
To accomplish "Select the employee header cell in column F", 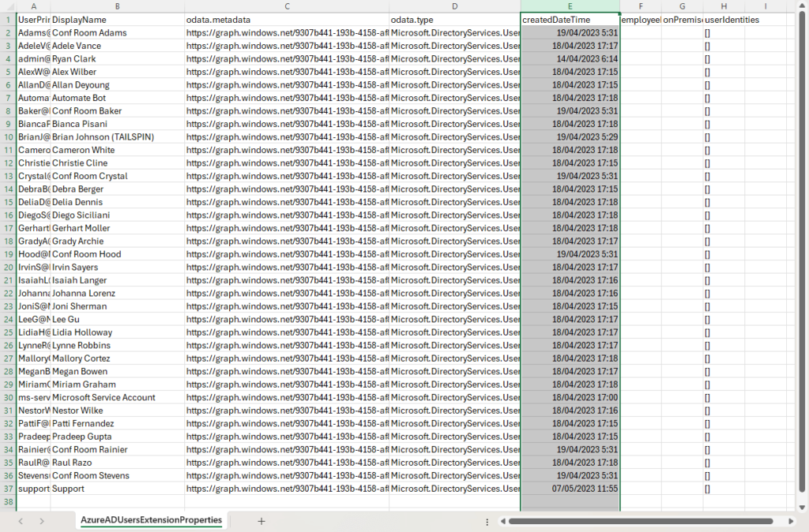I will 641,20.
